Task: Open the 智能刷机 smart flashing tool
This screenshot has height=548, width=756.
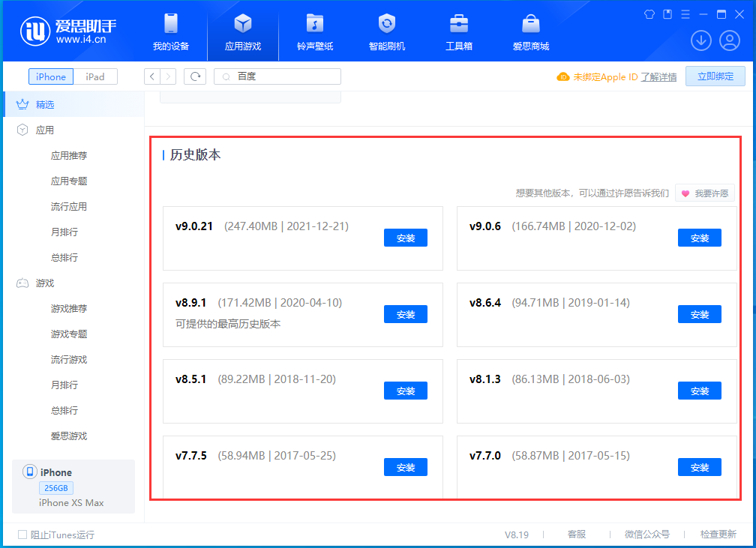Action: 385,31
